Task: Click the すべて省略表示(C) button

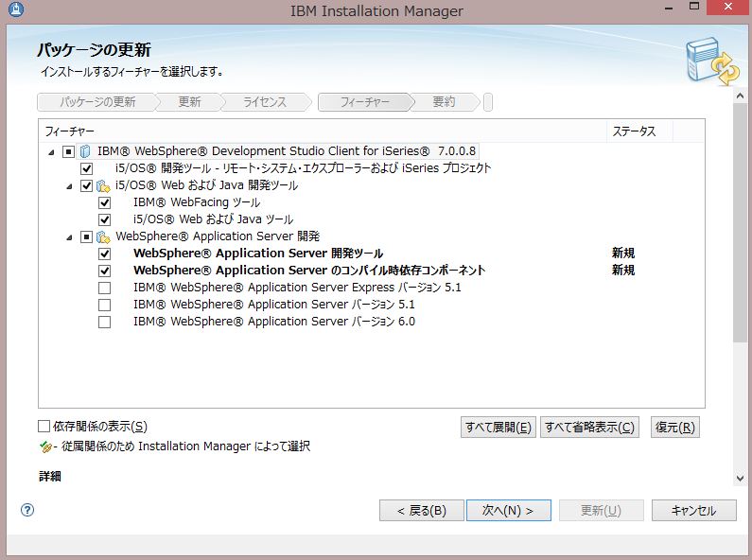Action: (x=590, y=428)
